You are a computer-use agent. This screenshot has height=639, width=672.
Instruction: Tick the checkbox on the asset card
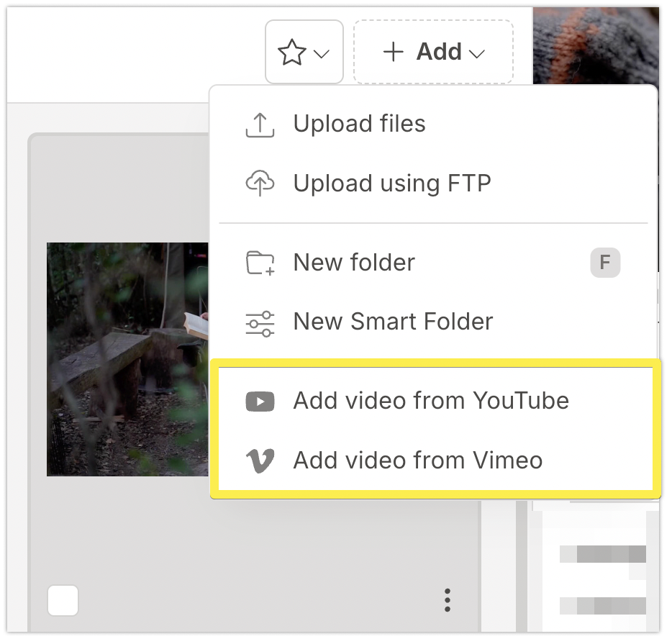coord(63,600)
